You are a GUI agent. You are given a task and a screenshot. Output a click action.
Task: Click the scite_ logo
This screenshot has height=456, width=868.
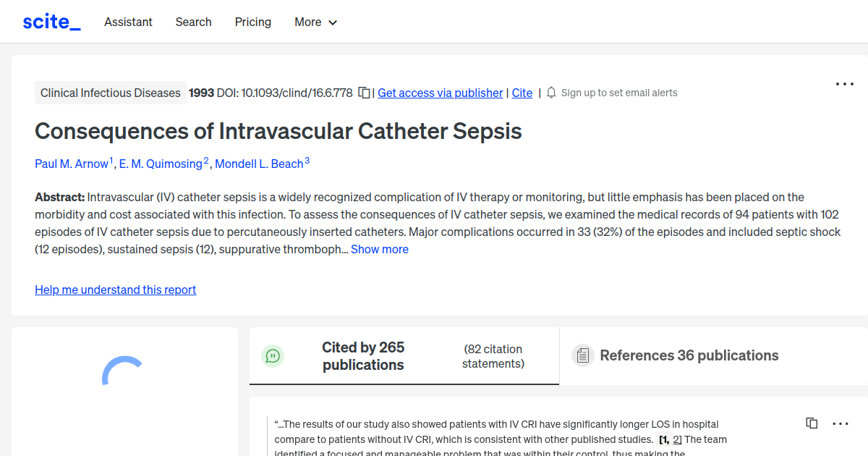pos(51,21)
